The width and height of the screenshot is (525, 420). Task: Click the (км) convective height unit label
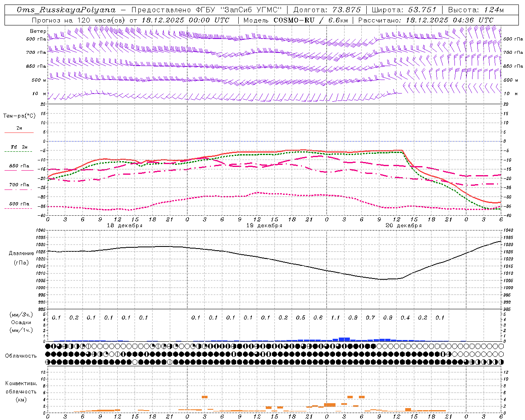pos(21,399)
